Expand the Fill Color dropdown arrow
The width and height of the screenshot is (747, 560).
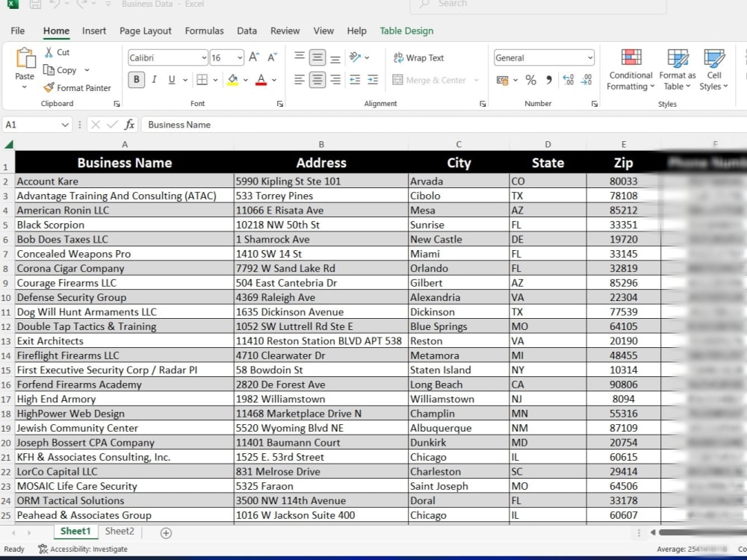tap(246, 80)
